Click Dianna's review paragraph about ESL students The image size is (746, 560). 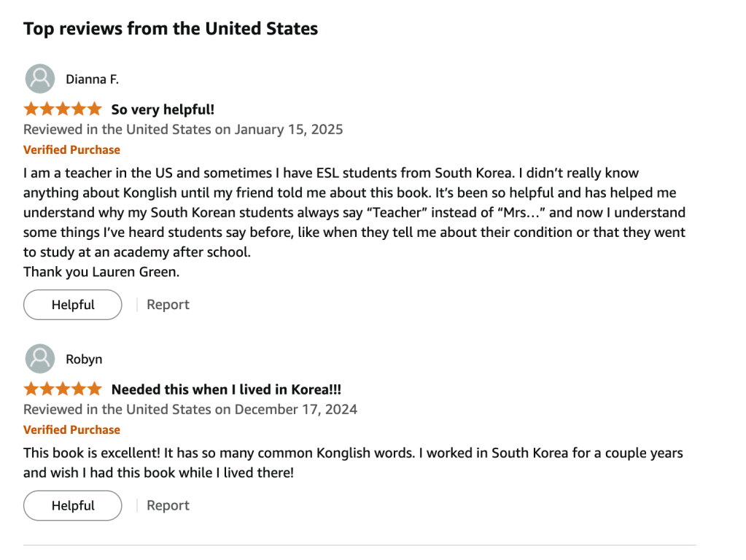pyautogui.click(x=354, y=212)
